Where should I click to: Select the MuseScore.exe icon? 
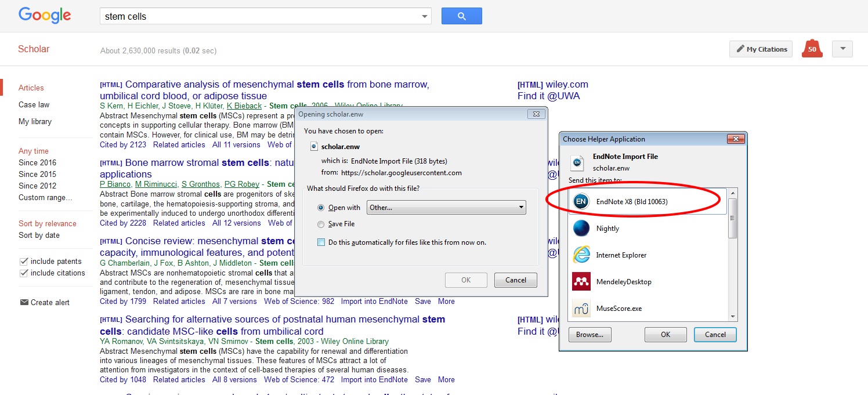pyautogui.click(x=581, y=308)
